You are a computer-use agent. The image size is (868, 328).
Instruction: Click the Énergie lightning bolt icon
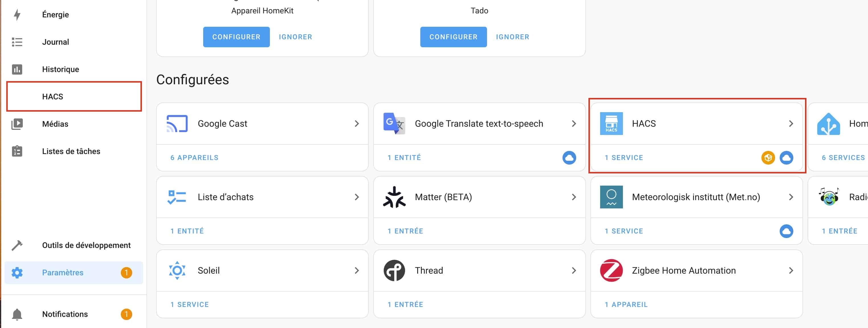click(17, 15)
